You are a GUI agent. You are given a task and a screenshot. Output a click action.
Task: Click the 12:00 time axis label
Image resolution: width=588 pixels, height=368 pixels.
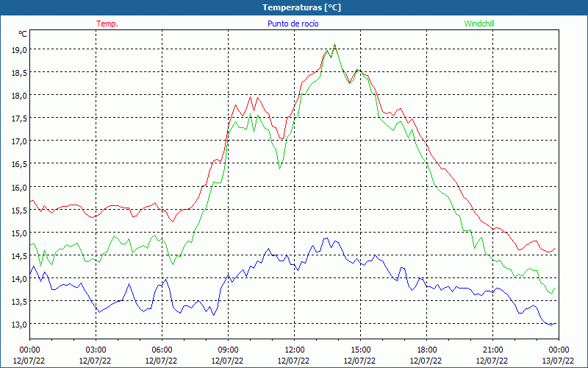pos(295,350)
